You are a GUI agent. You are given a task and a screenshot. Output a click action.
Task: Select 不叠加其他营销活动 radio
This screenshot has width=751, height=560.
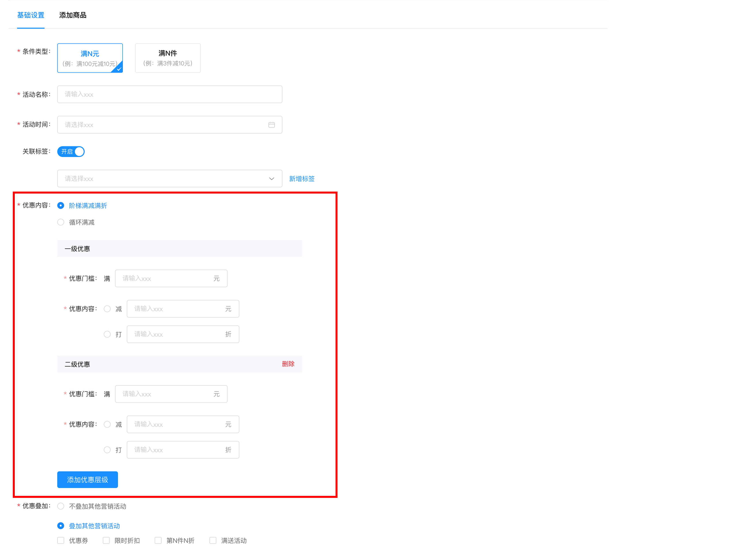tap(61, 506)
